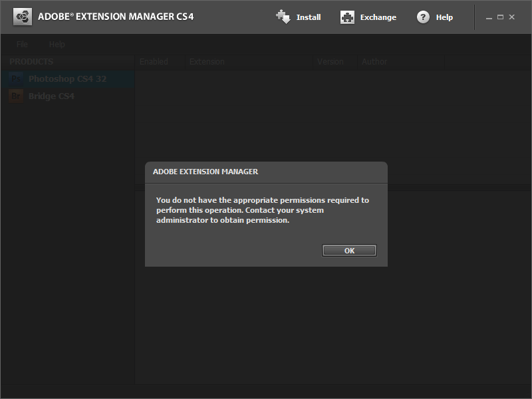Viewport: 532px width, 399px height.
Task: Click the Version column header
Action: [330, 62]
